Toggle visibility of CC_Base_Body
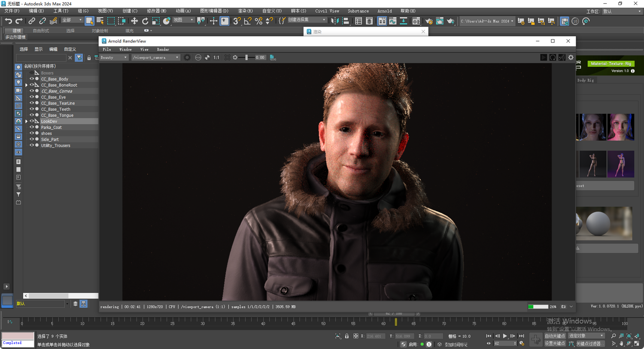644x349 pixels. click(31, 79)
